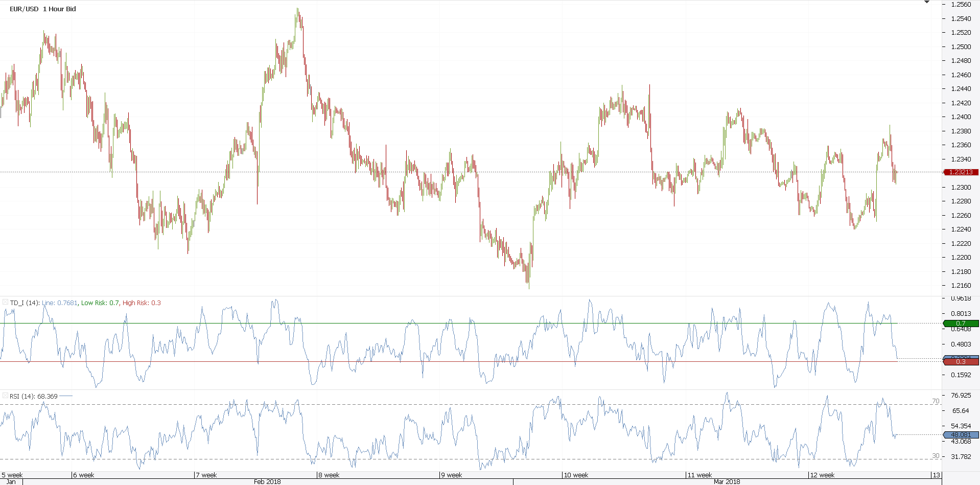The height and width of the screenshot is (485, 980).
Task: Click the Line: 0.7681 value text
Action: [60, 303]
